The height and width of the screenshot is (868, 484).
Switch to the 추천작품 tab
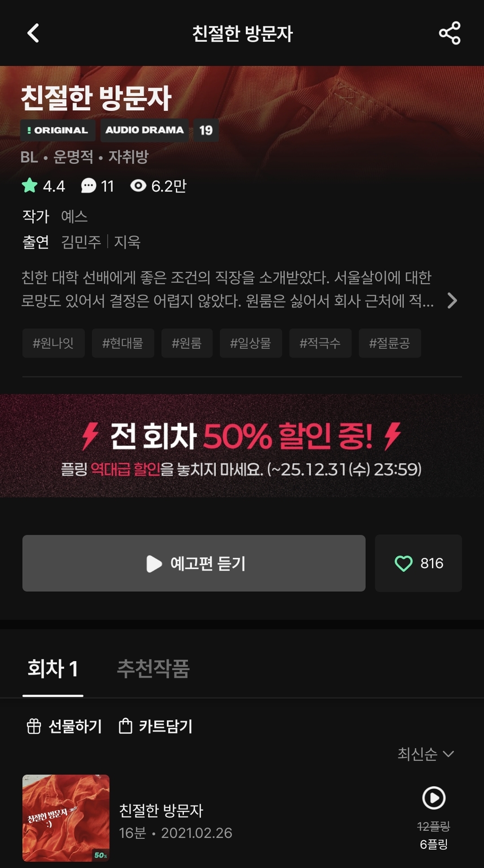[x=153, y=668]
